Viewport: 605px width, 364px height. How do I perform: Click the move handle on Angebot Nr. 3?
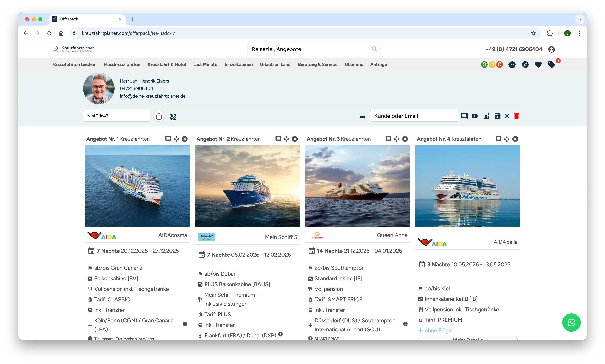pos(397,139)
